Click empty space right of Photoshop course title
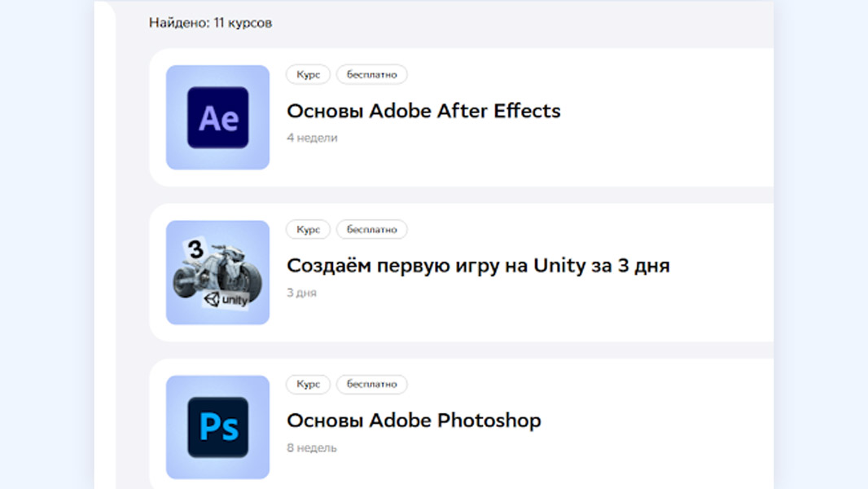868x489 pixels. click(660, 421)
